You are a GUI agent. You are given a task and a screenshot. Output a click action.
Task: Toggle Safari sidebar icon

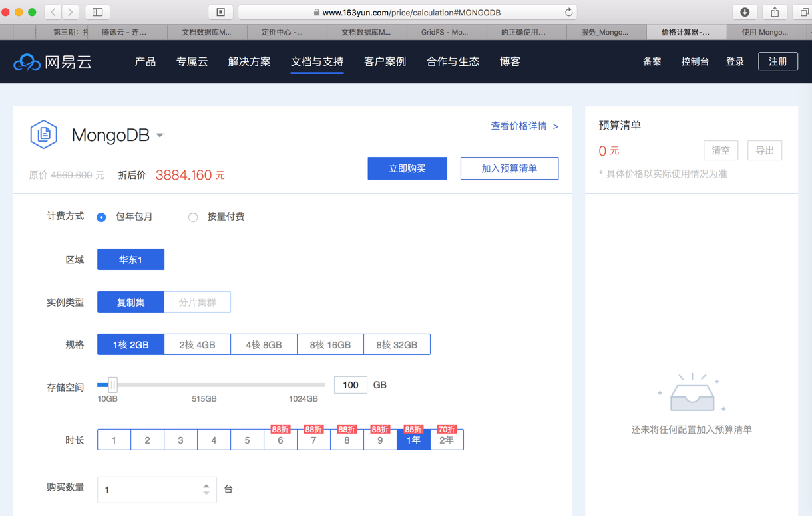click(x=97, y=12)
